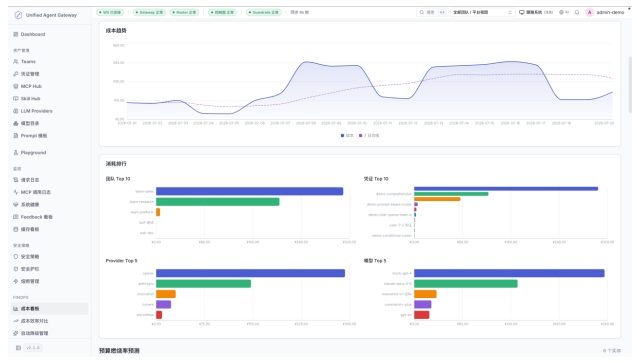Click the search magnifier icon in header
637x363 pixels.
click(422, 13)
